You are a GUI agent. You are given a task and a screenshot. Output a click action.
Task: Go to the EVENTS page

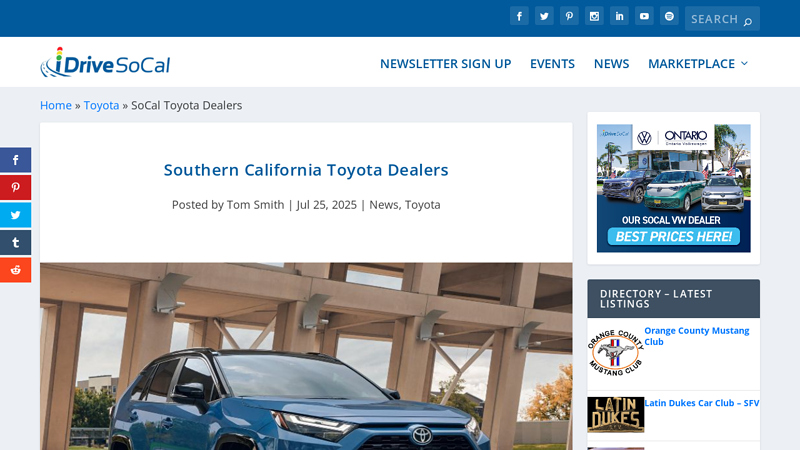[x=552, y=64]
